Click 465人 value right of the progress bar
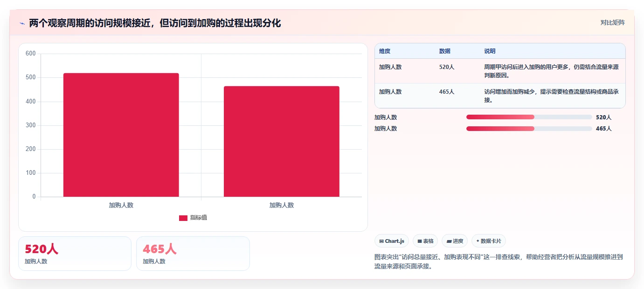 pyautogui.click(x=603, y=129)
